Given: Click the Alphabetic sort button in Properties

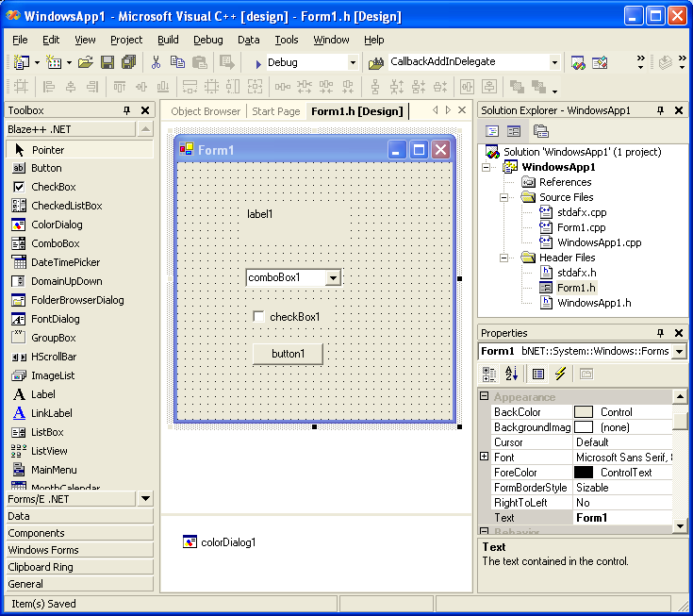Looking at the screenshot, I should (511, 375).
